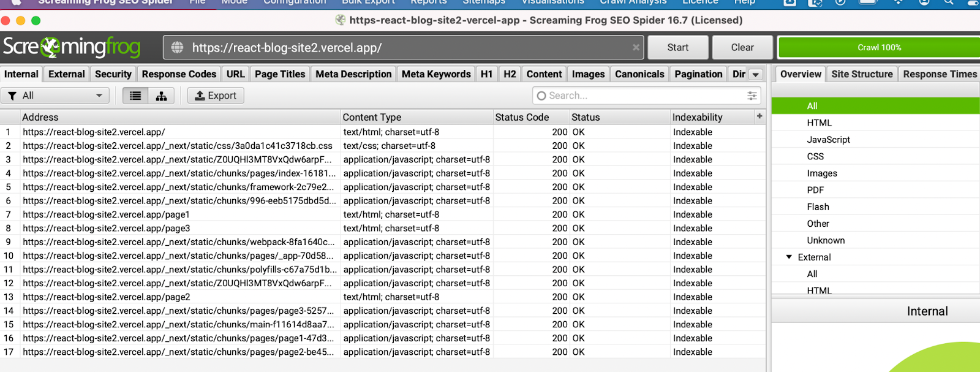Select Flash in the overview list
Screen dimensions: 980x372
876,207
